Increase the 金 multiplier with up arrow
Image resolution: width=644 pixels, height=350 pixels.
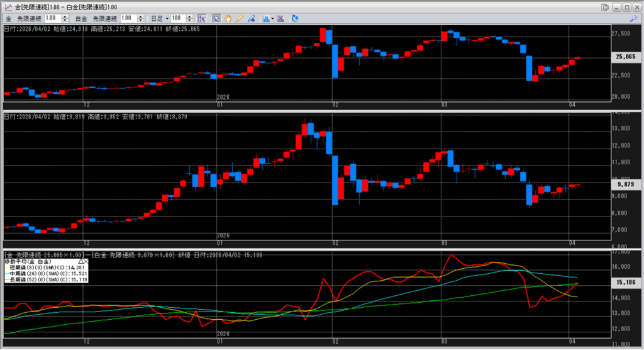tap(65, 16)
